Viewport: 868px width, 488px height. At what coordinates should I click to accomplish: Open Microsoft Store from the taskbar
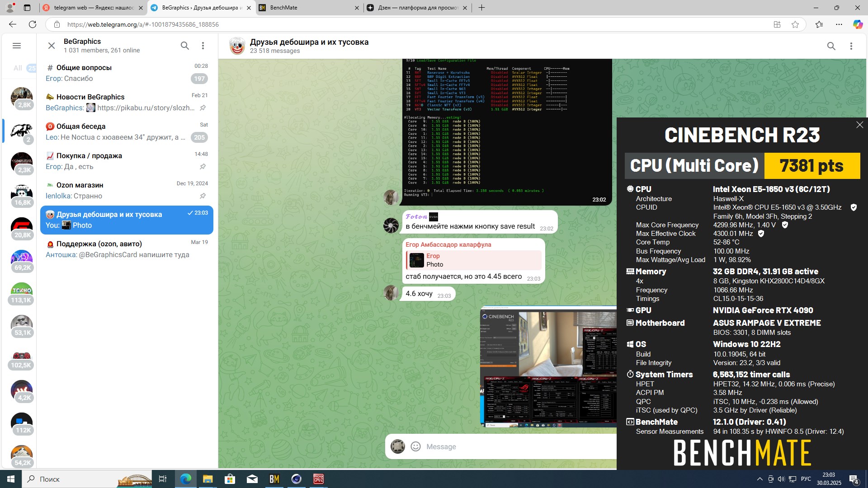point(230,479)
